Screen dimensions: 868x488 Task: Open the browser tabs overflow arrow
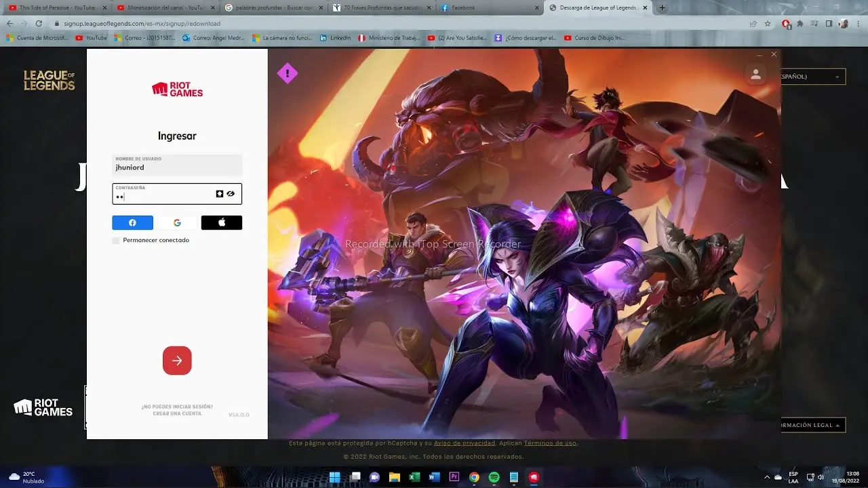click(x=661, y=8)
